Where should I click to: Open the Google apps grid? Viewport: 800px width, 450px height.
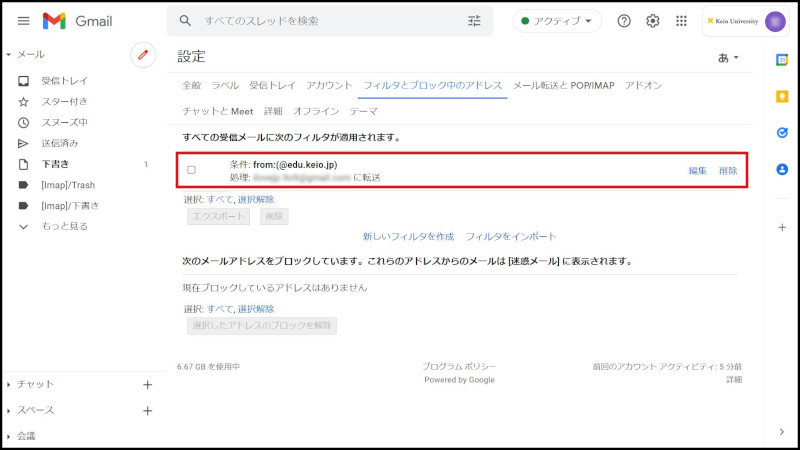click(x=682, y=21)
